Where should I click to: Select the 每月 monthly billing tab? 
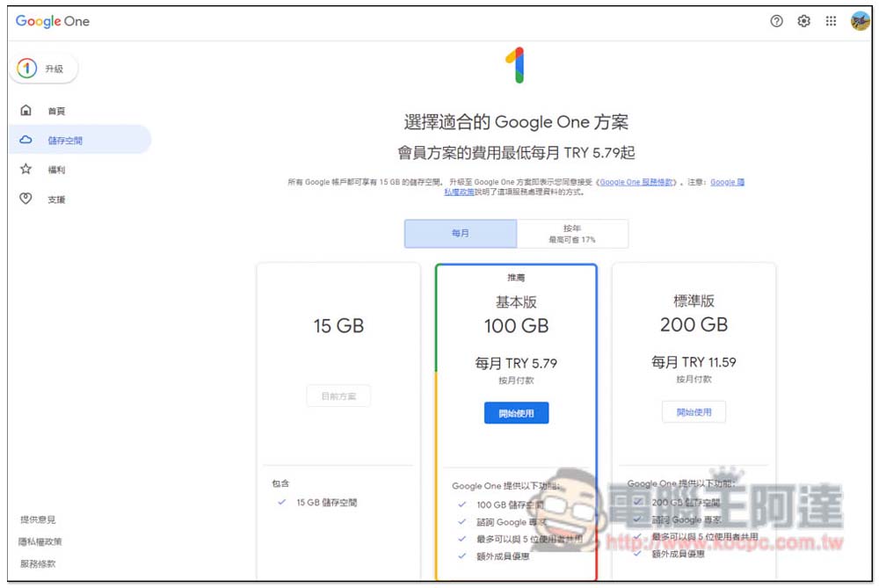pyautogui.click(x=461, y=233)
